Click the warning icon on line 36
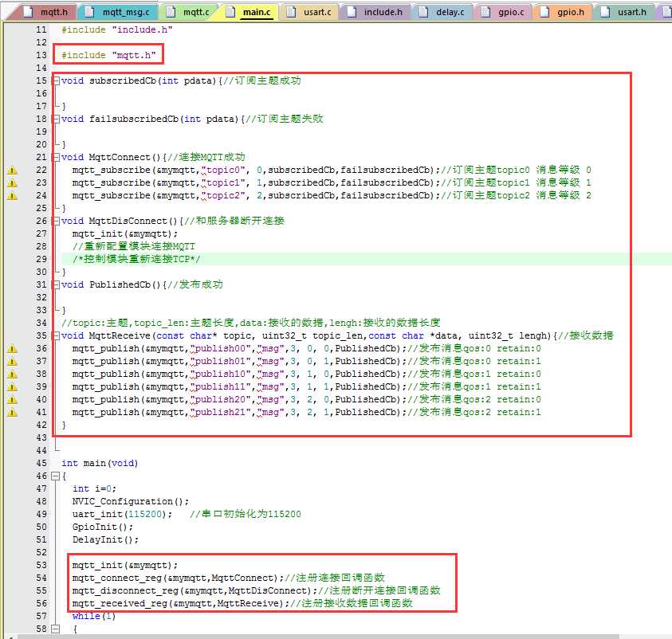 tap(13, 349)
